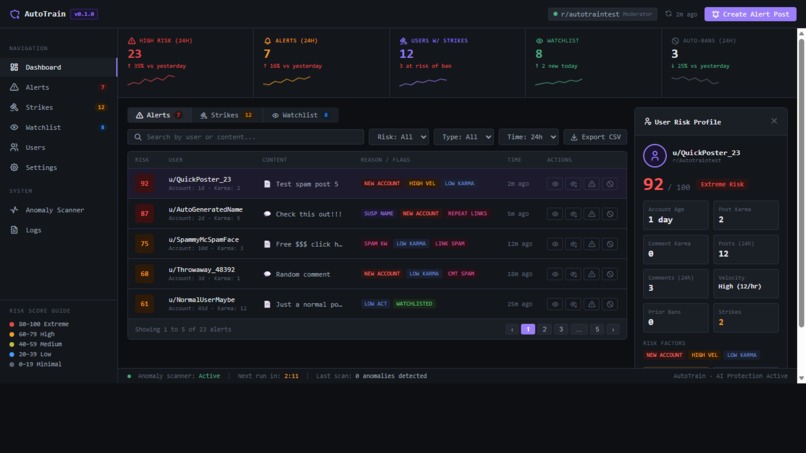Click 'Test spam post 5' content
This screenshot has width=806, height=453.
pos(307,184)
